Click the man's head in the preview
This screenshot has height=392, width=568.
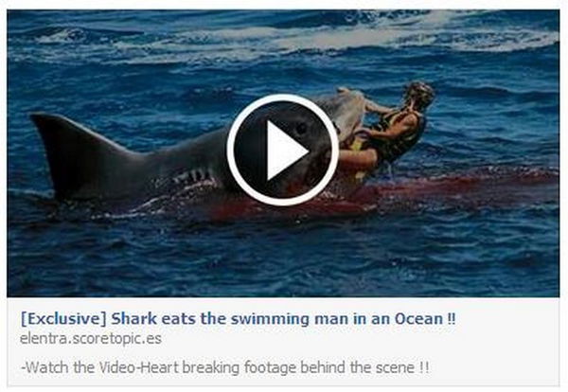[419, 93]
